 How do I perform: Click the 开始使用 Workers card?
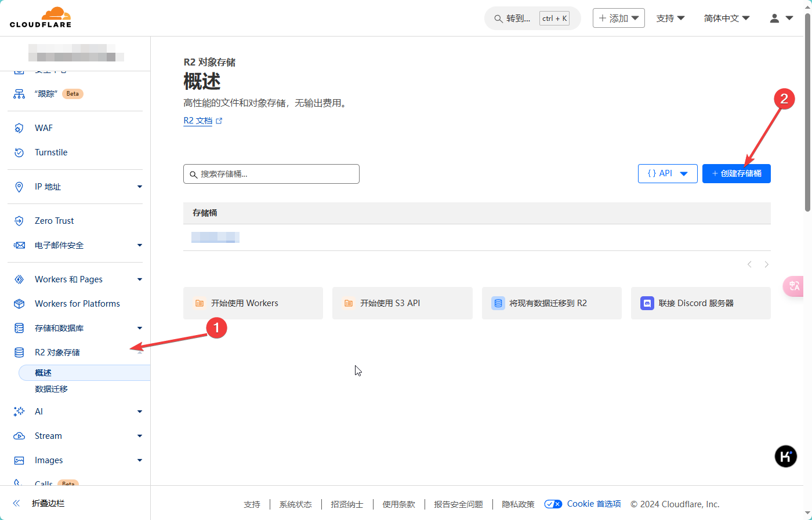(x=253, y=303)
